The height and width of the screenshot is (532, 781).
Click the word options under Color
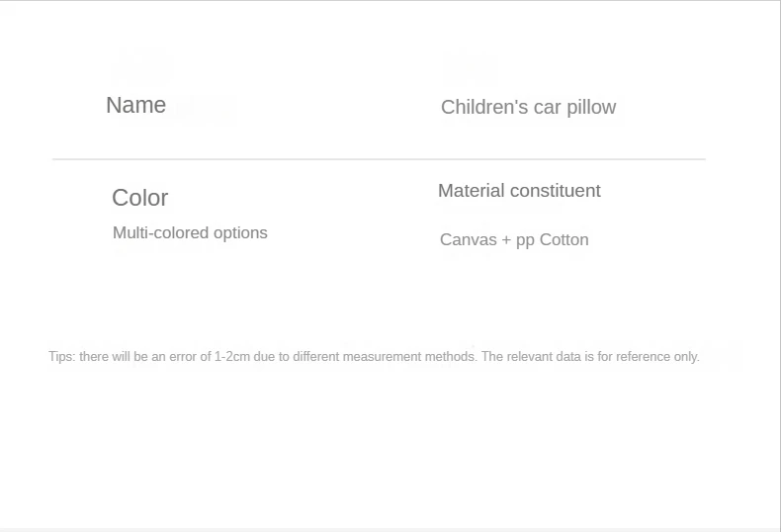click(240, 233)
